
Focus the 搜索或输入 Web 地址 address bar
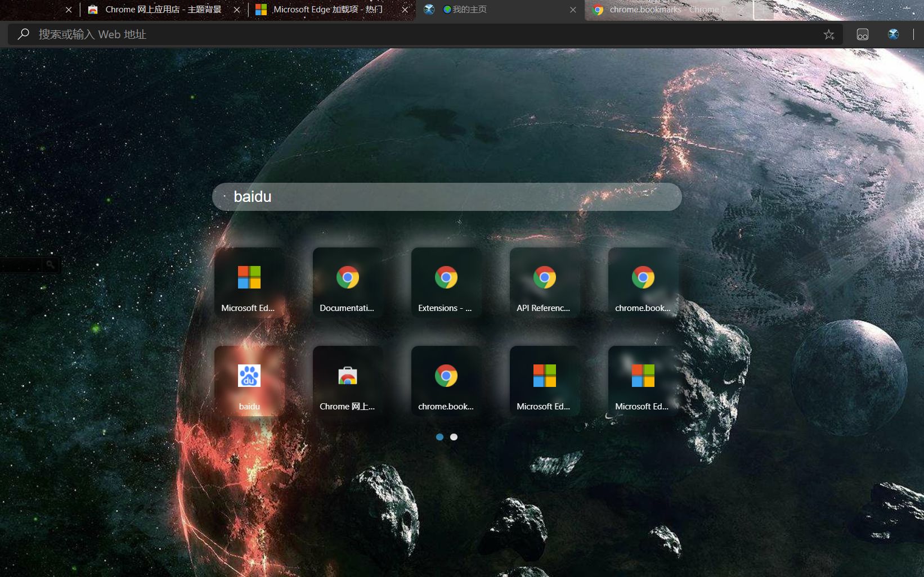coord(425,34)
